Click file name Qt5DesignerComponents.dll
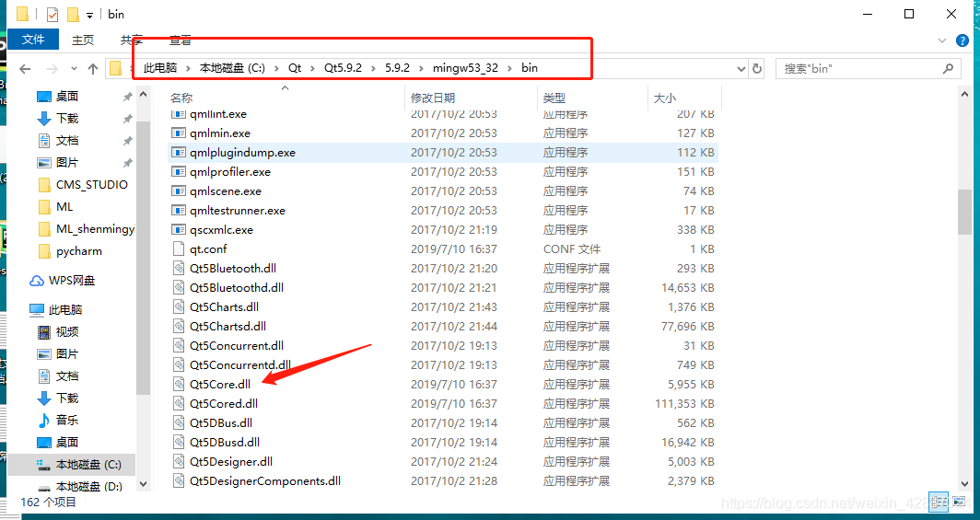Viewport: 980px width, 520px height. (265, 481)
